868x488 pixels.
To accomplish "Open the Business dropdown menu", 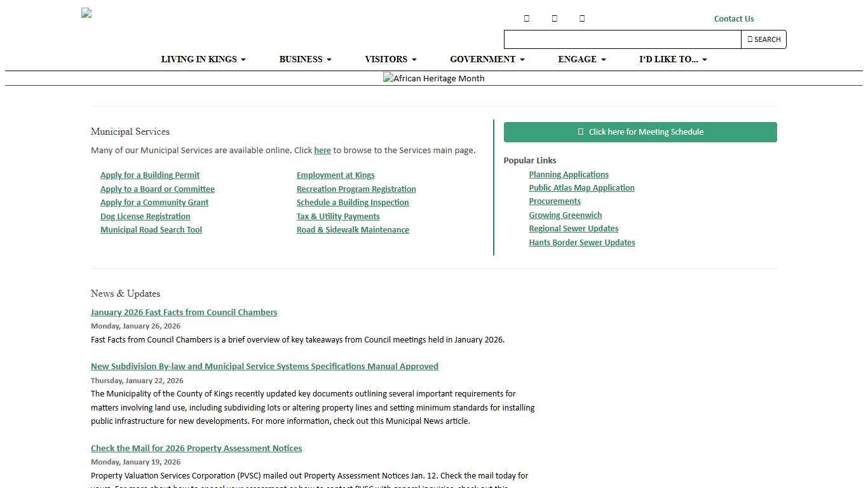I will coord(305,59).
